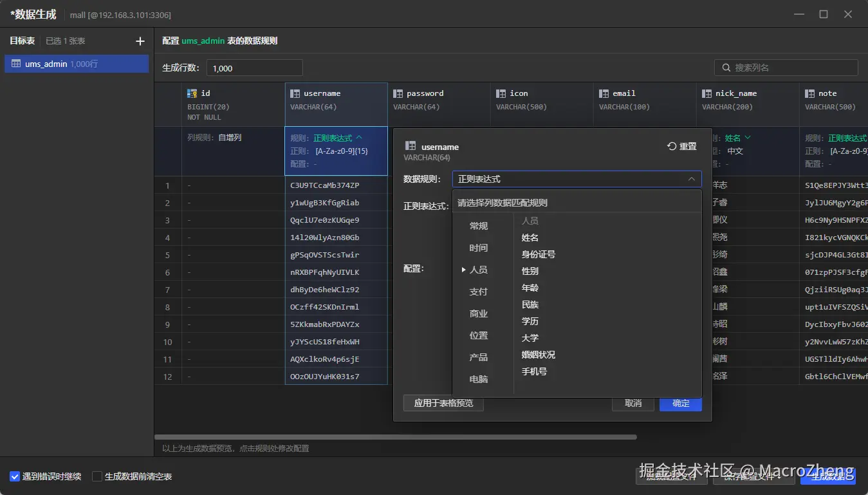Screen dimensions: 868x495
Task: Expand nick_name rule 姓名 chevron
Action: (748, 138)
